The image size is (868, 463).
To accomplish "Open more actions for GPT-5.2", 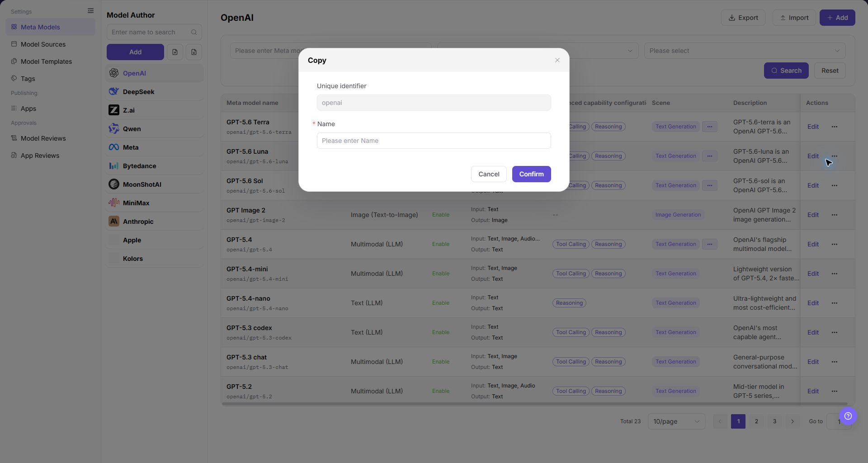I will point(835,391).
